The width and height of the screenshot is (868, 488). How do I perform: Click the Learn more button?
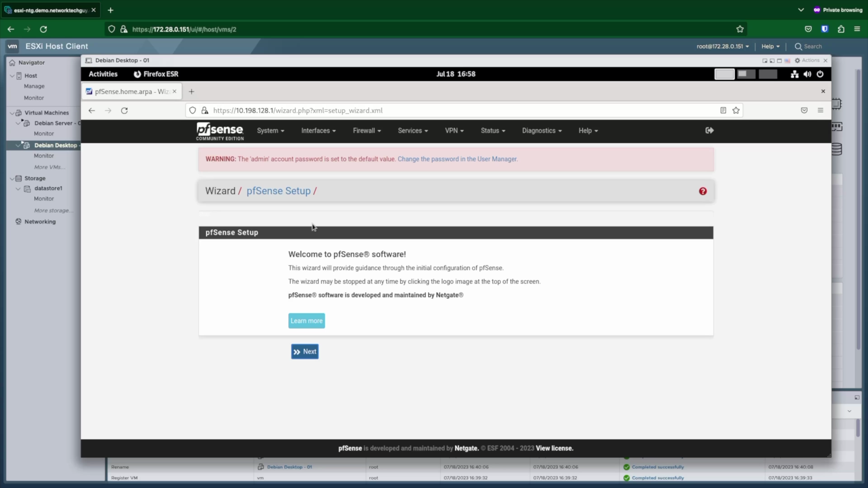pos(307,321)
